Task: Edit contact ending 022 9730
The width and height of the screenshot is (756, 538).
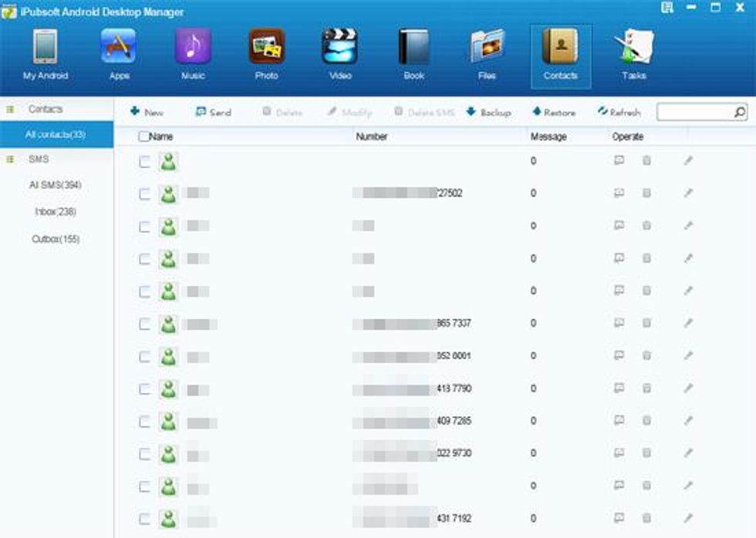Action: [688, 452]
